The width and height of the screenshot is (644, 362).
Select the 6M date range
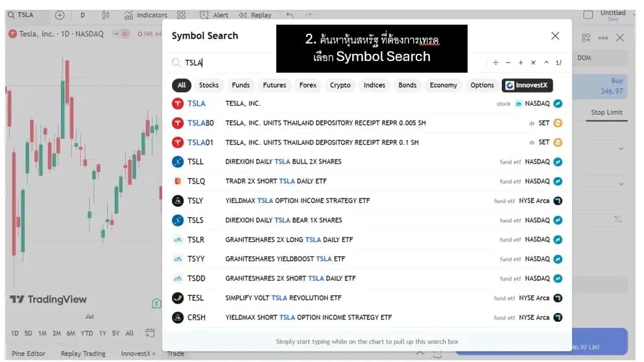point(71,333)
